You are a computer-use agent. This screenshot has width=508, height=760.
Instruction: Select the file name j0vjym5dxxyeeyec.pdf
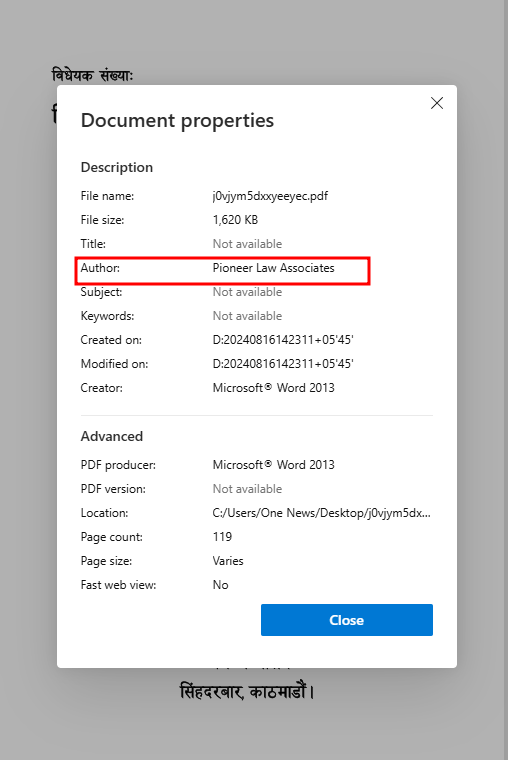(270, 196)
